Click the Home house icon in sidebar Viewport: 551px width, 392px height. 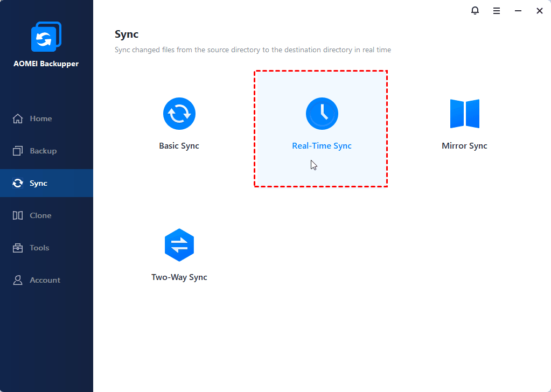(x=18, y=118)
